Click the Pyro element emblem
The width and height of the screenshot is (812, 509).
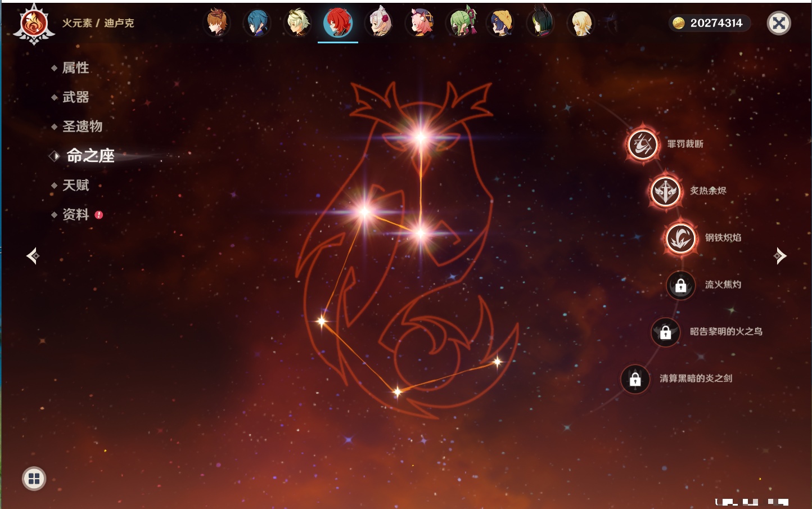click(x=34, y=24)
